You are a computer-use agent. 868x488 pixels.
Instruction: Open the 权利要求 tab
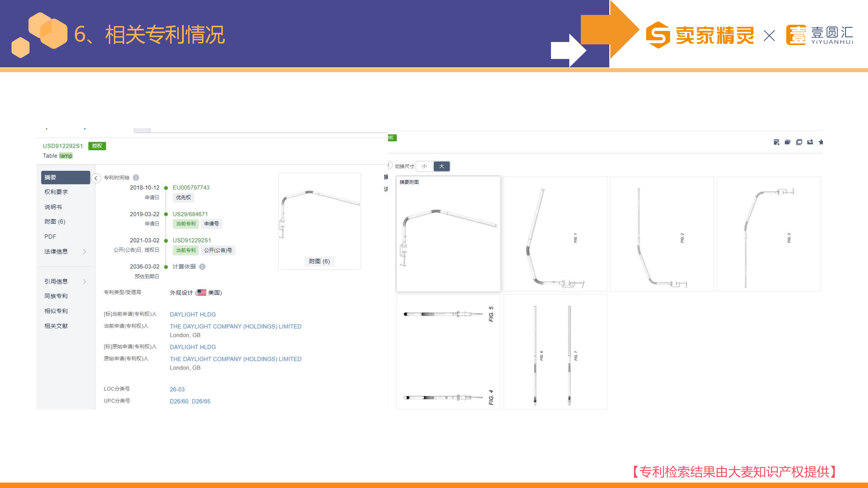coord(56,192)
